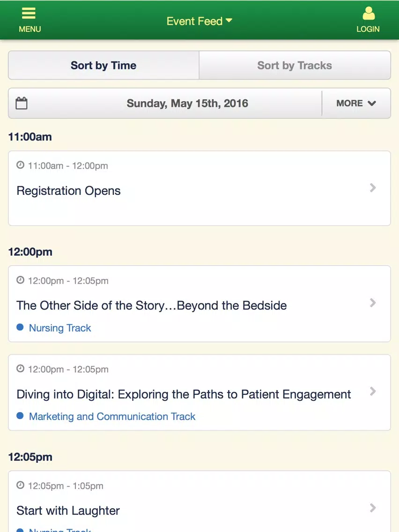Select the Sort by Time toggle
Image resolution: width=399 pixels, height=532 pixels.
(103, 65)
